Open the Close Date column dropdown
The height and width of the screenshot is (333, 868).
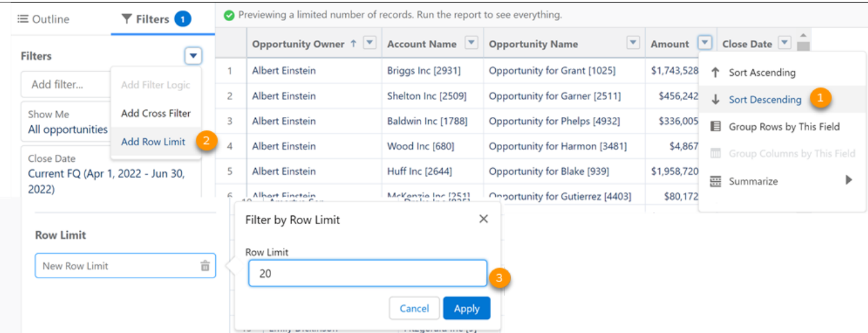(784, 43)
